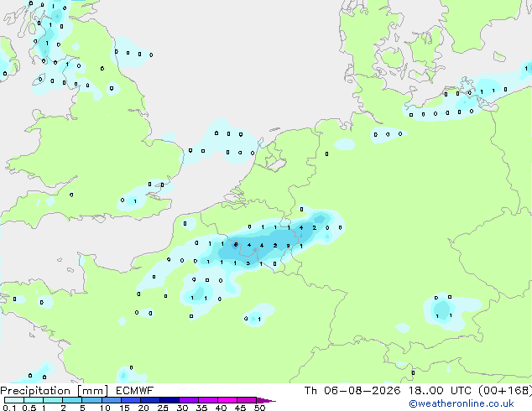
Task: Click the 1–2 mm legend color swatch
Action: [53, 400]
